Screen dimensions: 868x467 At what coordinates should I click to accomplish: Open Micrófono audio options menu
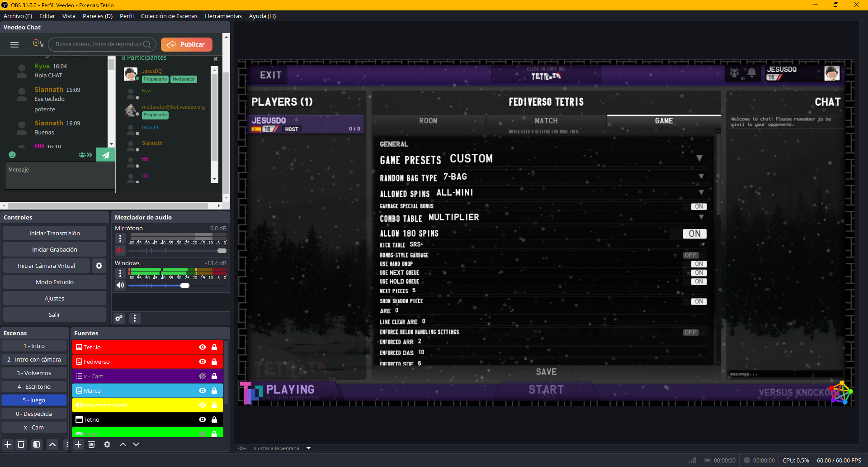point(120,238)
